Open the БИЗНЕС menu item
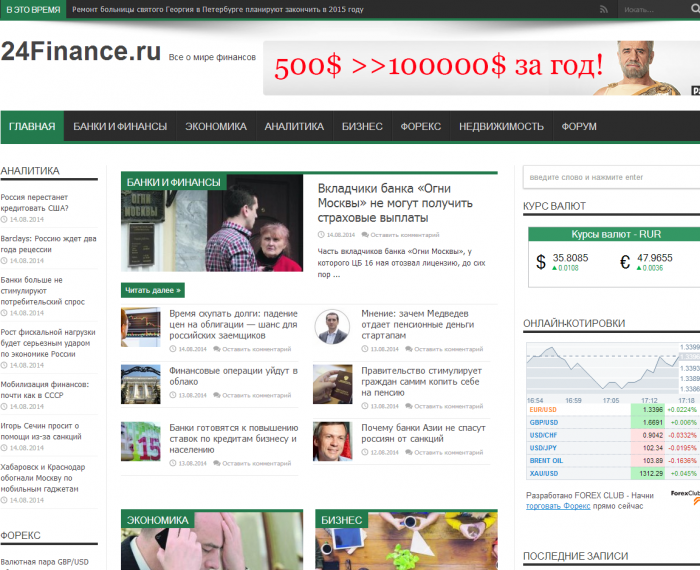Screen dimensions: 700x570 [362, 127]
